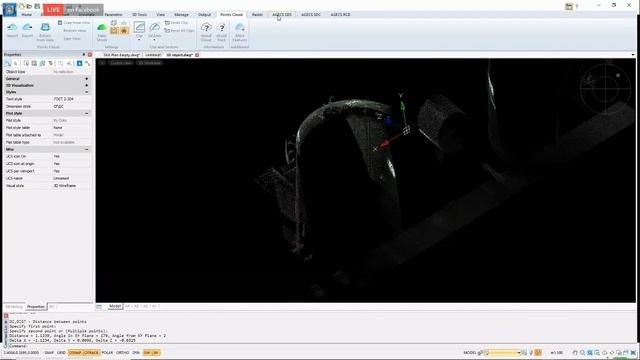Click Restore View in ribbon
The width and height of the screenshot is (640, 360).
74,31
